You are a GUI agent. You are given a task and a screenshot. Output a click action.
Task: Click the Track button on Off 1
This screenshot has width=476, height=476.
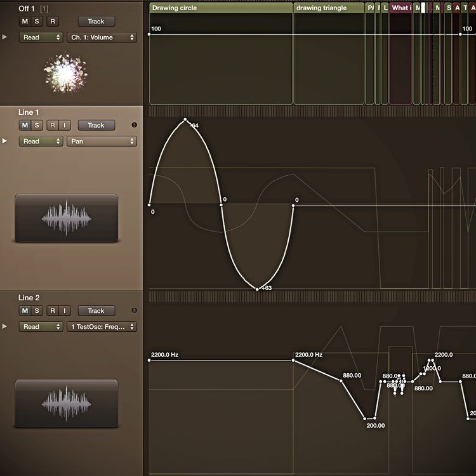pos(96,22)
